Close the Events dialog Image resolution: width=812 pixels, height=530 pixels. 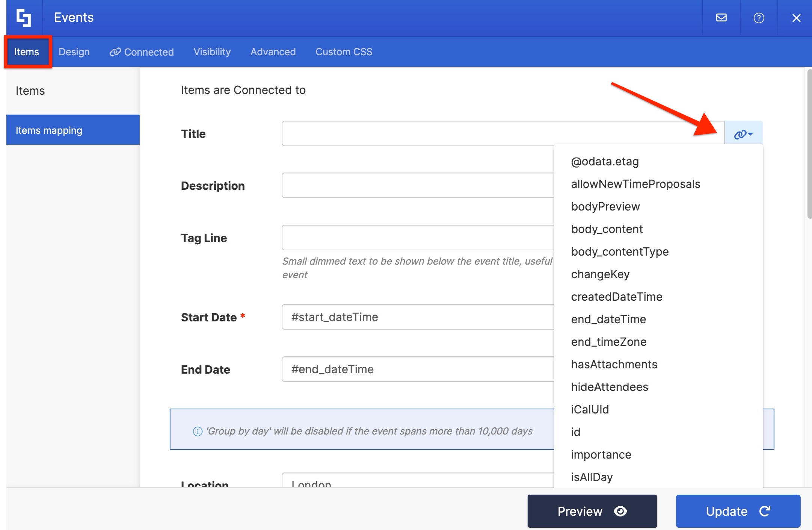click(x=796, y=18)
